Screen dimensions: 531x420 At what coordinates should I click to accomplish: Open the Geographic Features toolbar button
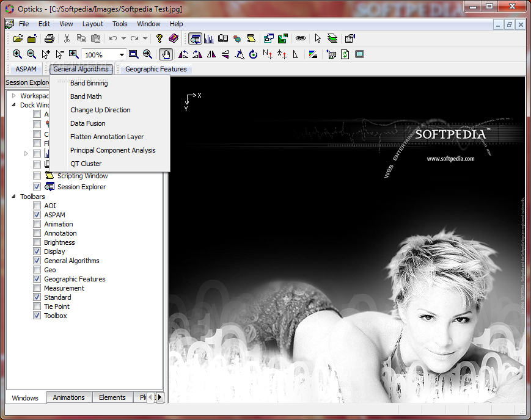(x=156, y=69)
